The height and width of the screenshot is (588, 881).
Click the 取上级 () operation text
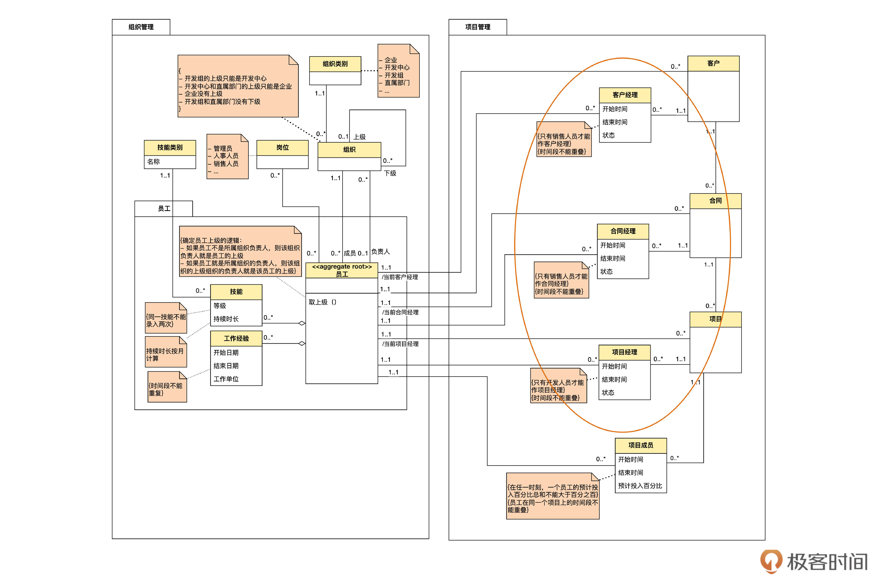coord(323,302)
